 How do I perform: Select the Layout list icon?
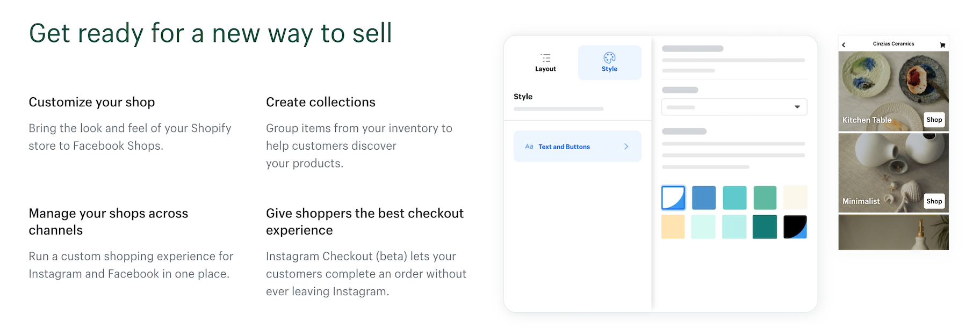[545, 57]
